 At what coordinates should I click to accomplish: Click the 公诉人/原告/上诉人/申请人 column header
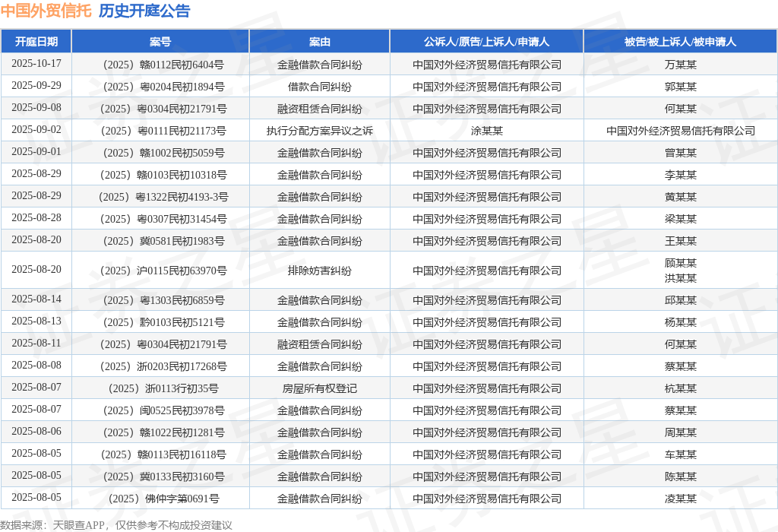click(x=486, y=42)
